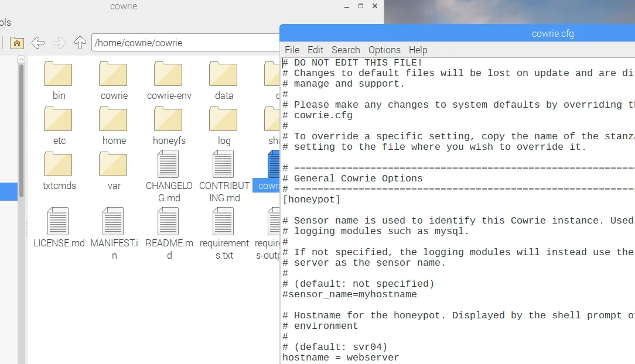The height and width of the screenshot is (364, 635).
Task: Click the file manager sidebar scrollbar thumb
Action: pyautogui.click(x=22, y=131)
